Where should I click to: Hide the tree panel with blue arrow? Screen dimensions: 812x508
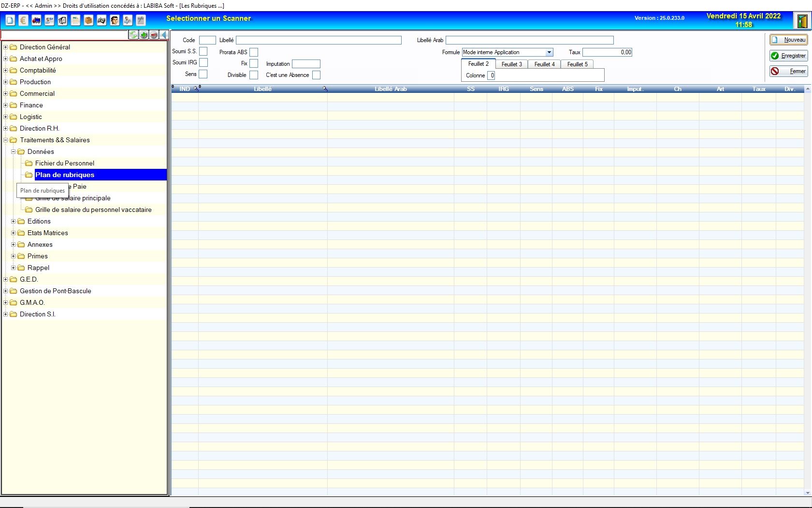164,35
